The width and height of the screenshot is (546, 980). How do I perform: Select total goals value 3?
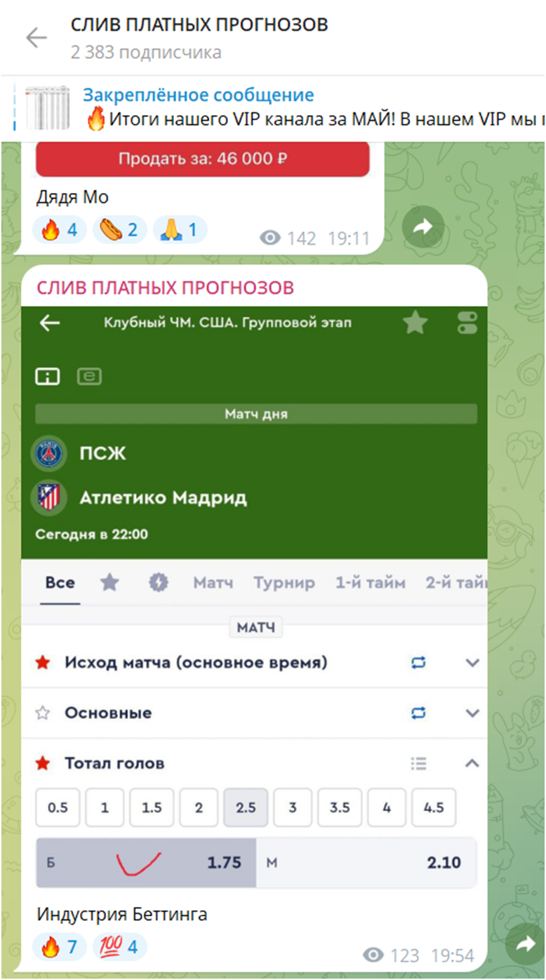coord(293,807)
